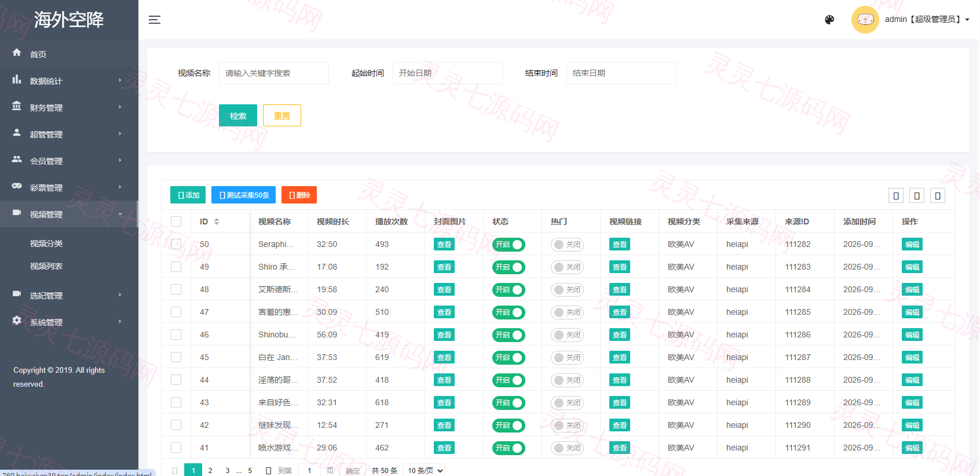This screenshot has width=980, height=476.
Task: Toggle the 开启 status switch for ID 44
Action: [509, 380]
